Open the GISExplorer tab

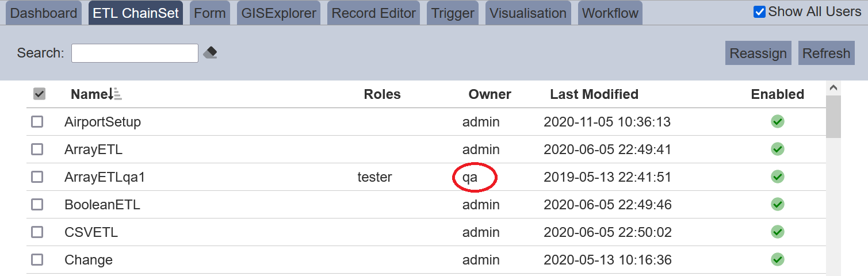tap(279, 13)
